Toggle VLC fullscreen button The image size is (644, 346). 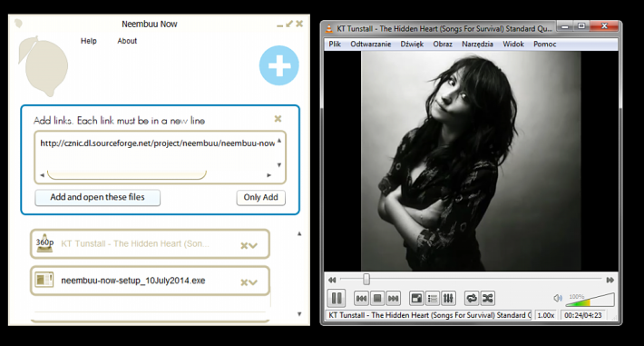[x=416, y=298]
